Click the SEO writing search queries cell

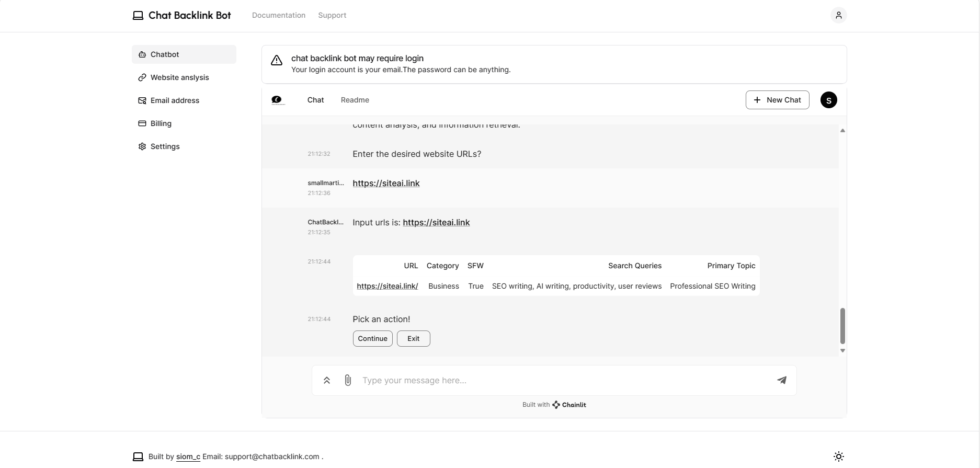(577, 286)
